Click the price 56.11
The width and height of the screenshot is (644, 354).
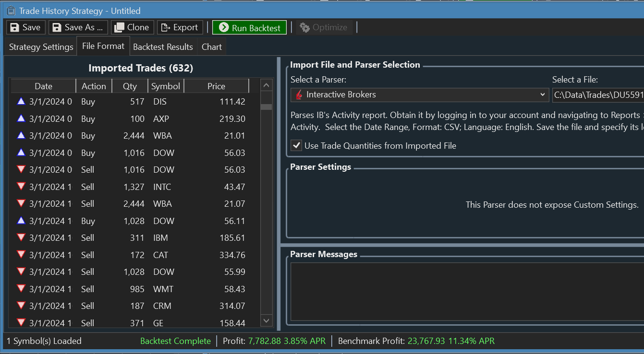[x=235, y=221]
